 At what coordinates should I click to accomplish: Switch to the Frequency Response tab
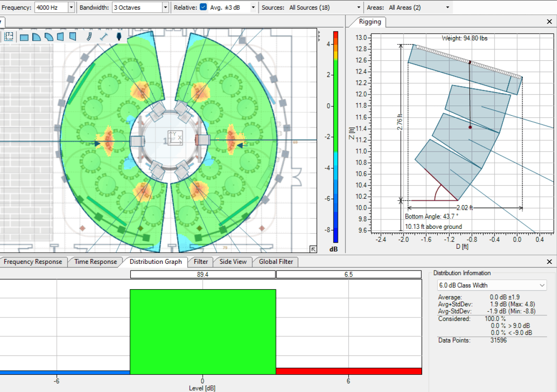pyautogui.click(x=33, y=262)
